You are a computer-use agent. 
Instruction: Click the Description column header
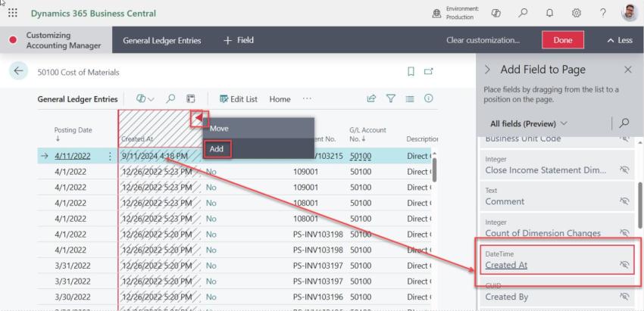pyautogui.click(x=422, y=138)
